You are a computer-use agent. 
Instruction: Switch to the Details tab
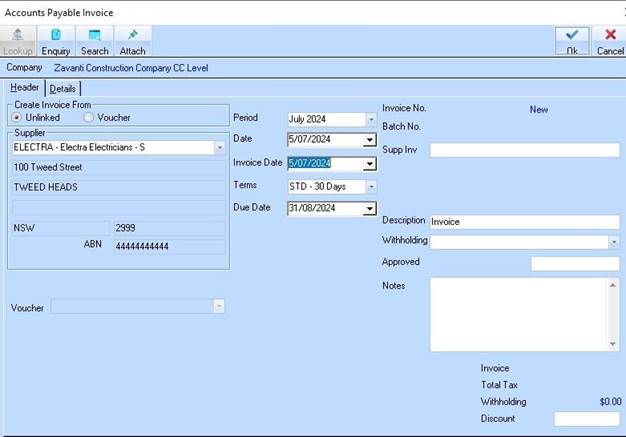62,89
